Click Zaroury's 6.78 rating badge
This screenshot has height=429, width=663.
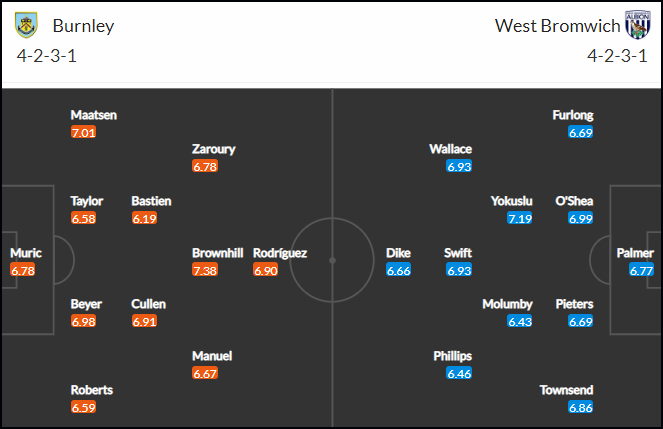205,167
